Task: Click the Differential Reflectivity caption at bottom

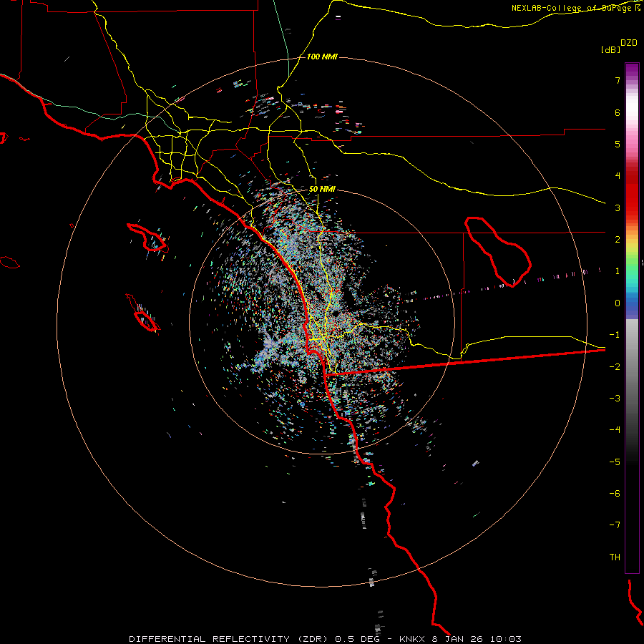Action: pos(325,639)
